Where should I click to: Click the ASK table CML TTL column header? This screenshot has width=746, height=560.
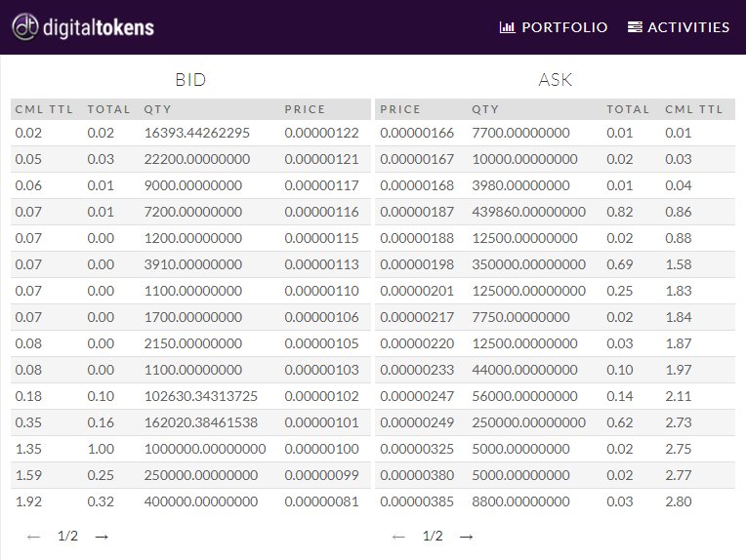pos(693,109)
